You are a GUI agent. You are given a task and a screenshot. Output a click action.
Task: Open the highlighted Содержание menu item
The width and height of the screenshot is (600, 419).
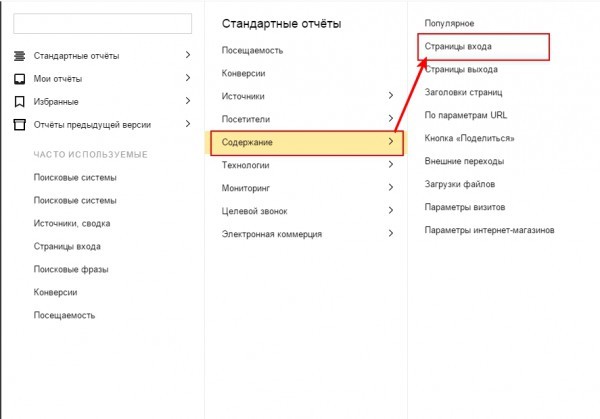(x=307, y=143)
